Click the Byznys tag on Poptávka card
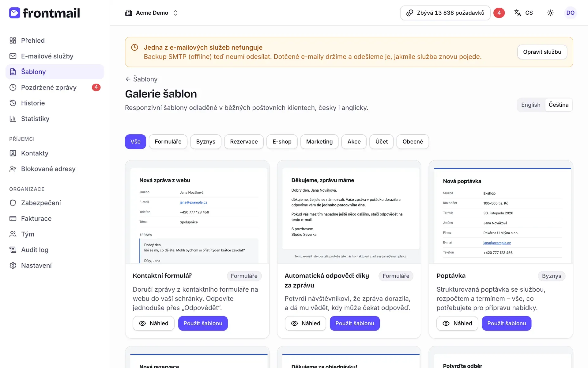Image resolution: width=588 pixels, height=368 pixels. click(x=552, y=276)
